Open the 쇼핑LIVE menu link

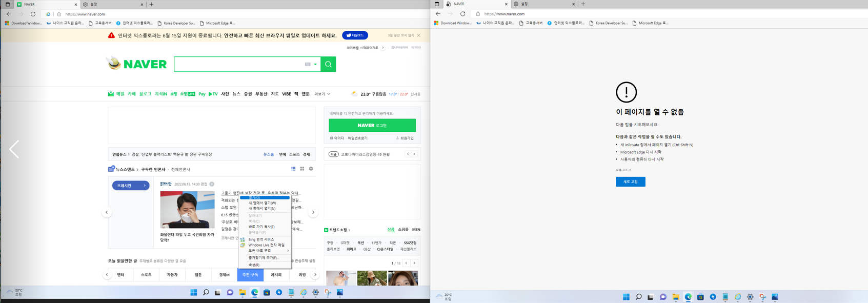tap(188, 94)
